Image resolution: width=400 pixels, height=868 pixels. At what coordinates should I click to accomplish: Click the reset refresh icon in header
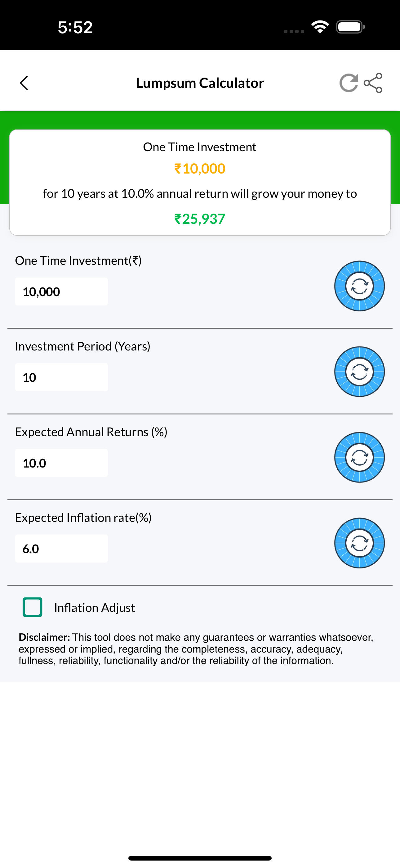pos(348,83)
